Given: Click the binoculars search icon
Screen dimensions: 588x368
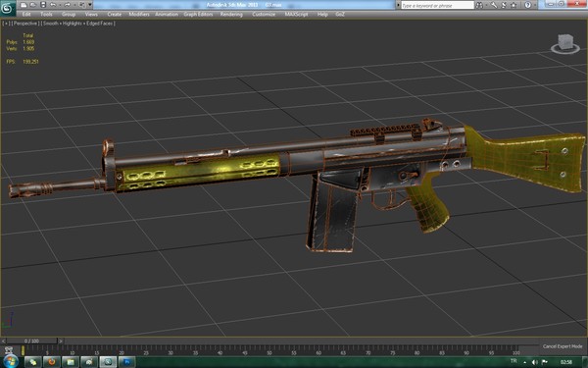Looking at the screenshot, I should pyautogui.click(x=479, y=5).
